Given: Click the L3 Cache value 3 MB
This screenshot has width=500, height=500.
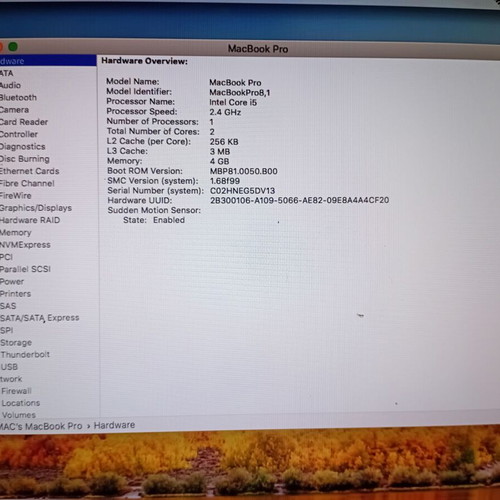Looking at the screenshot, I should tap(220, 152).
